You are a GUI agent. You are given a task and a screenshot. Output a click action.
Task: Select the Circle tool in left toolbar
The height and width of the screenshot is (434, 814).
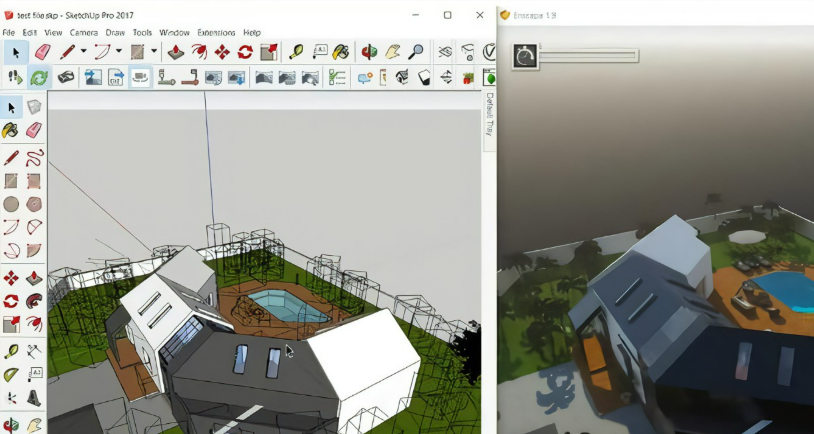pos(11,204)
